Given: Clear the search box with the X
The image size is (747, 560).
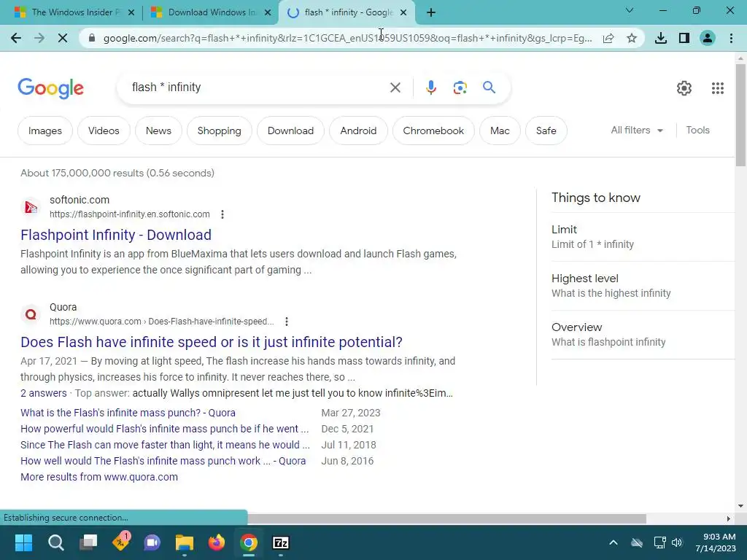Looking at the screenshot, I should (395, 87).
